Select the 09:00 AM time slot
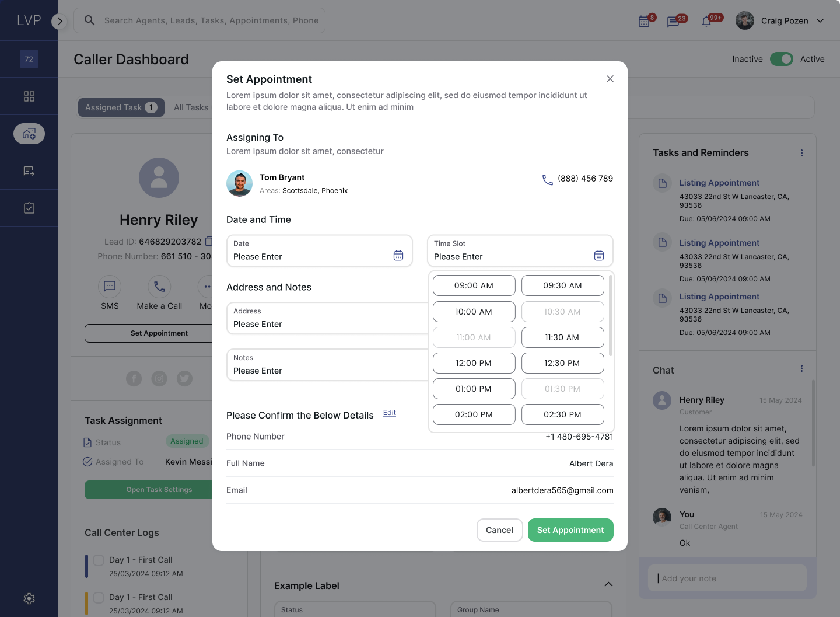This screenshot has height=617, width=840. pyautogui.click(x=474, y=285)
